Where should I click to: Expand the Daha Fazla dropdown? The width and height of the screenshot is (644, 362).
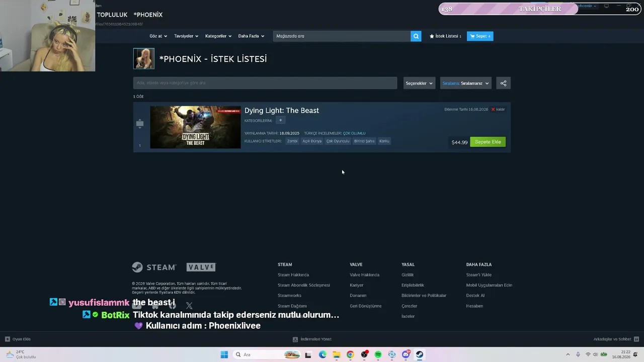pos(251,36)
